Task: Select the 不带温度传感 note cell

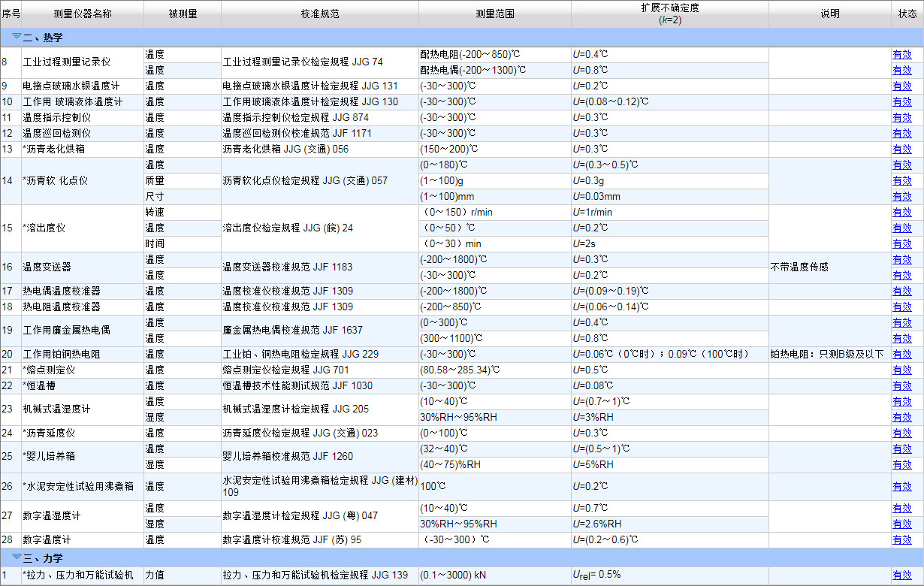Action: click(x=830, y=267)
